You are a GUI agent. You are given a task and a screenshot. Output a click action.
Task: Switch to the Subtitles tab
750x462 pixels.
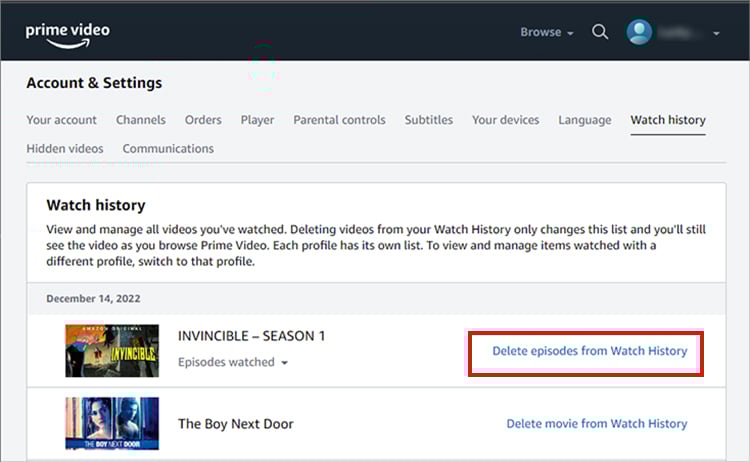[x=429, y=120]
